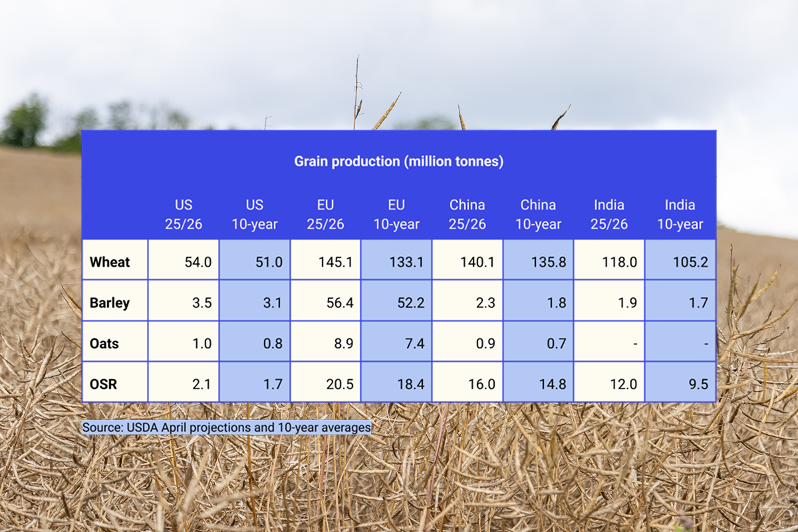Viewport: 798px width, 532px height.
Task: Click the Oats row label
Action: pos(103,342)
